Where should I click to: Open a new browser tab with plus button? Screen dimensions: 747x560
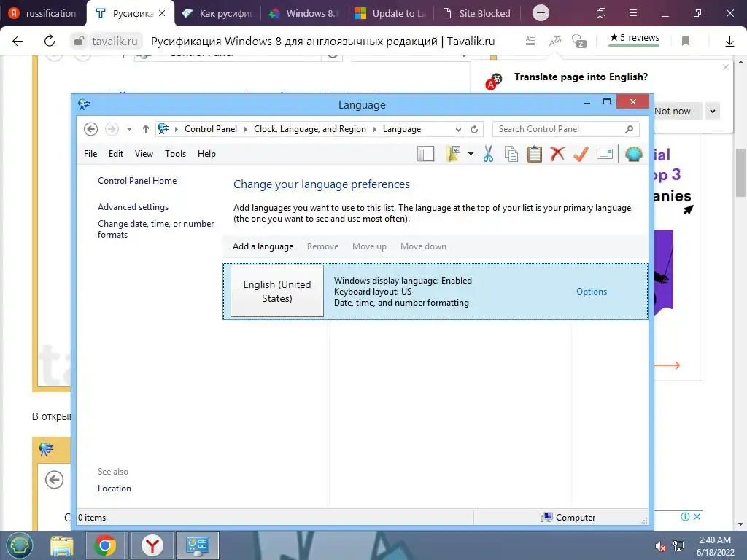541,13
